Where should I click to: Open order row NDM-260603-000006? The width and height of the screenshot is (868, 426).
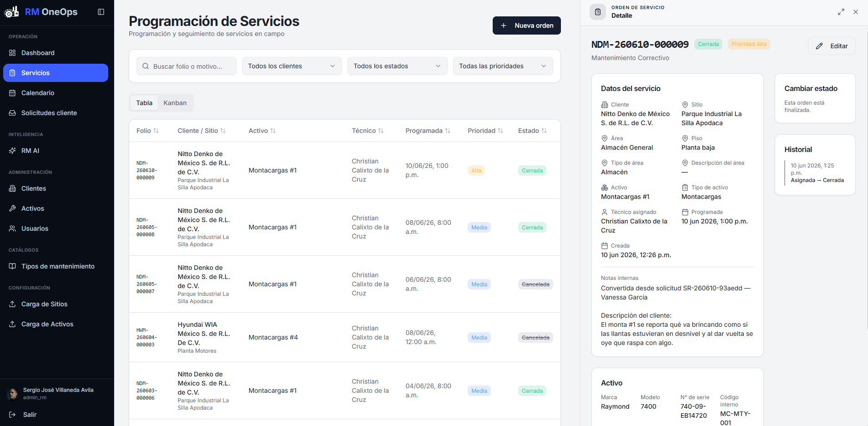click(345, 390)
